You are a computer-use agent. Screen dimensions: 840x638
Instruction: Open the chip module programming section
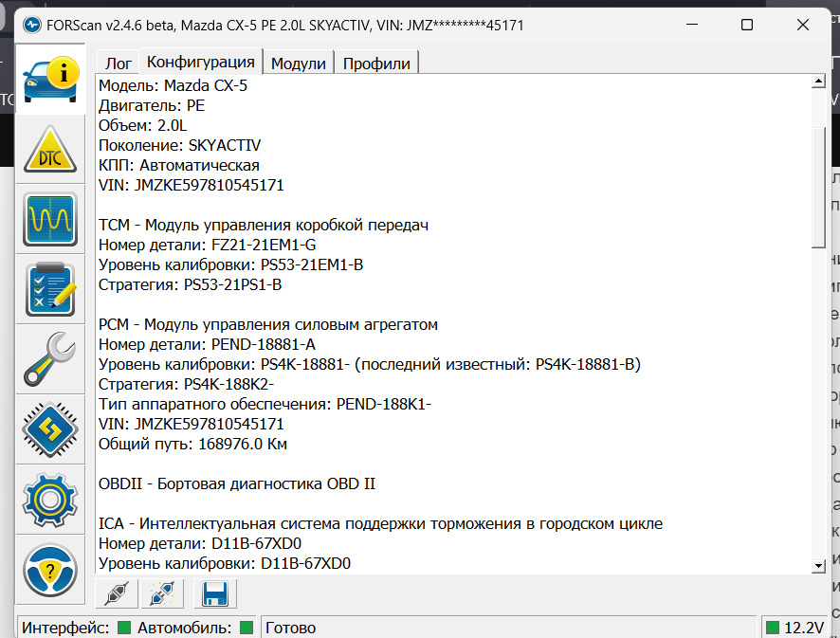pyautogui.click(x=51, y=429)
